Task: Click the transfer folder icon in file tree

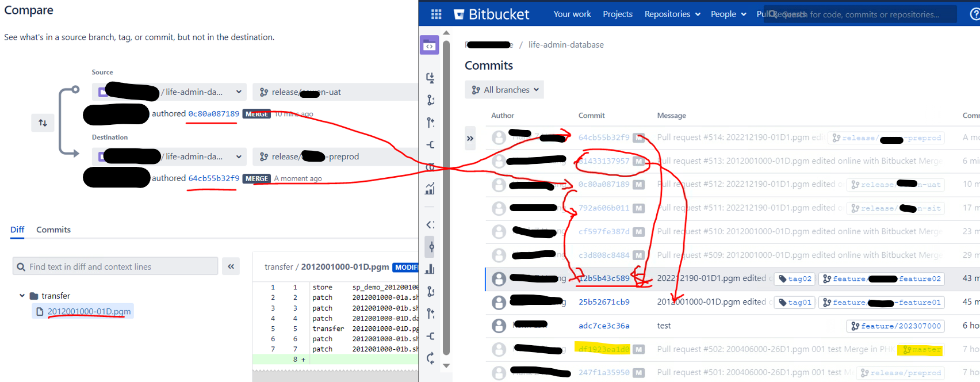Action: [x=34, y=296]
